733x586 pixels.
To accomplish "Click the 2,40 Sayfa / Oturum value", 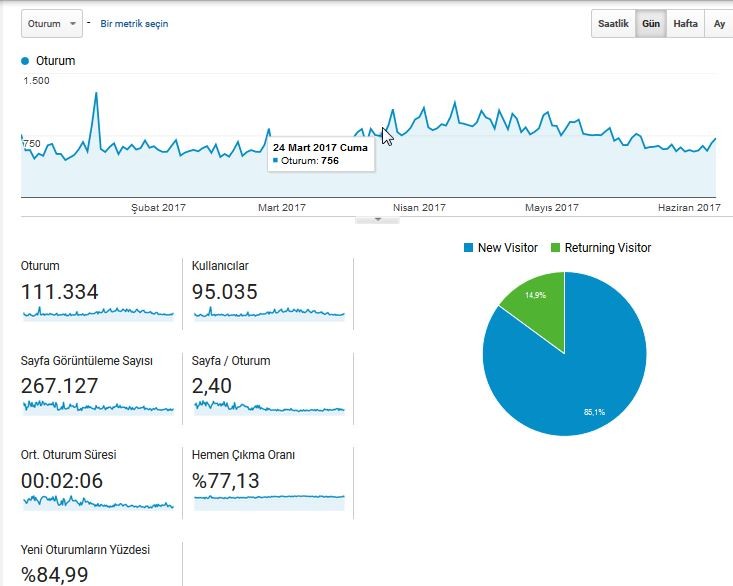I will 212,386.
